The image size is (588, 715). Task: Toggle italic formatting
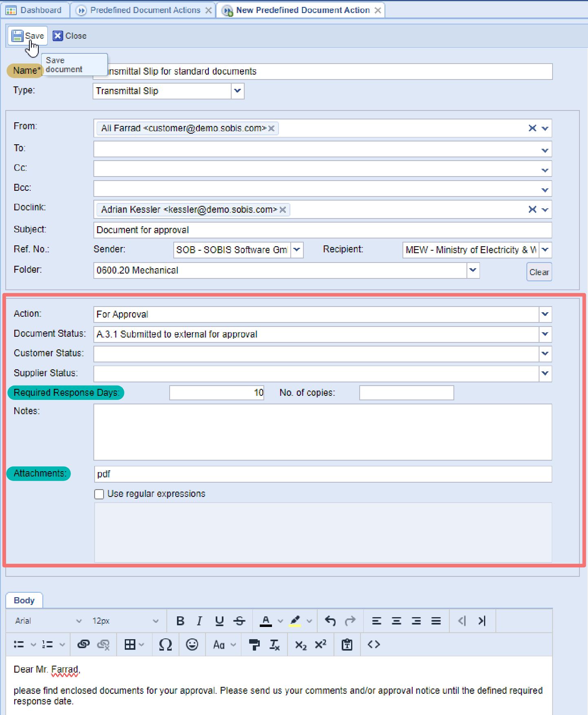tap(199, 621)
